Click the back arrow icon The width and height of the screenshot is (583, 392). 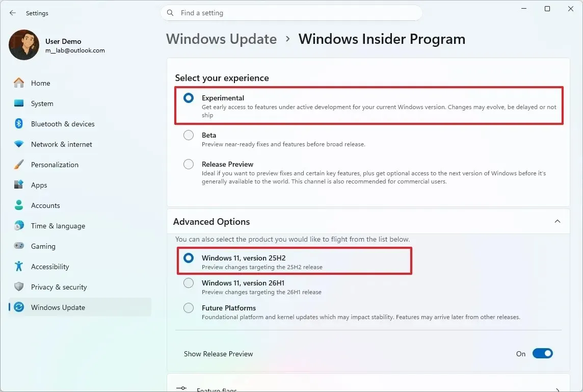13,13
